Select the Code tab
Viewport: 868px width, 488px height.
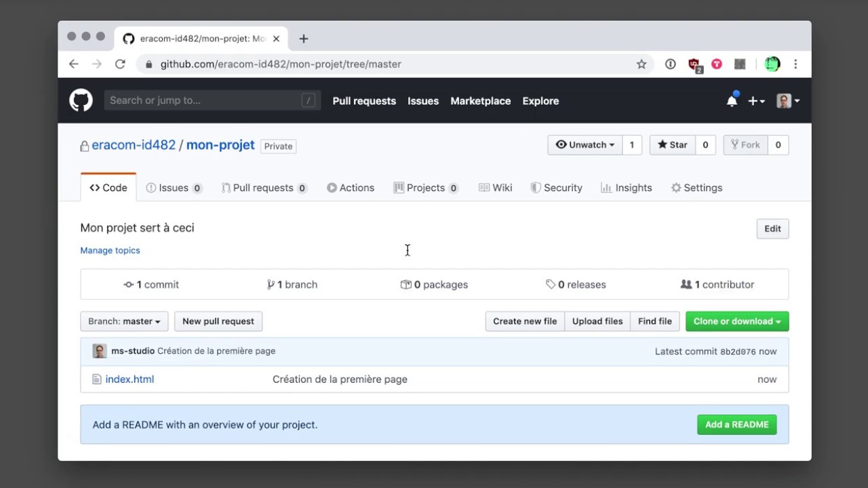coord(108,188)
